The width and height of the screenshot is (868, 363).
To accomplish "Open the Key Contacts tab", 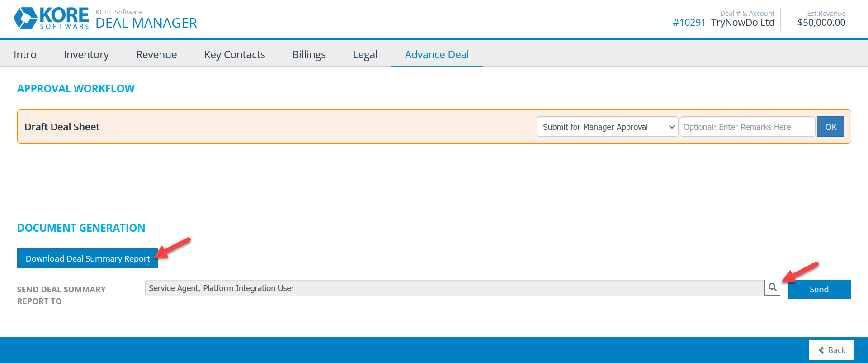I will click(x=235, y=55).
